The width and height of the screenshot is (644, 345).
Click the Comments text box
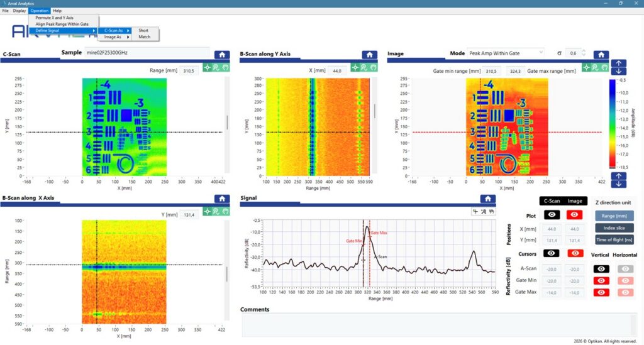coord(438,326)
